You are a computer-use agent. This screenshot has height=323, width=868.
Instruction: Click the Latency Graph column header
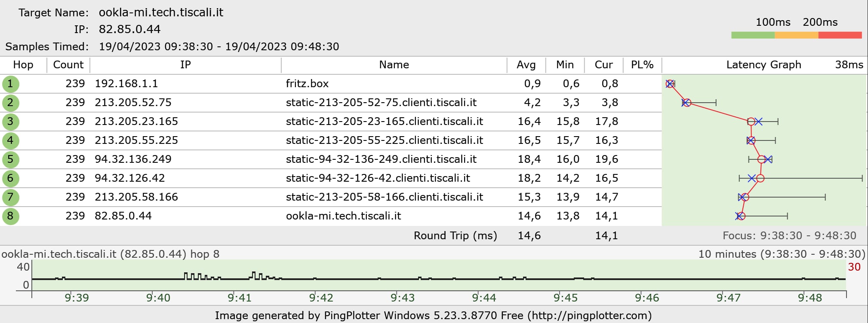763,65
